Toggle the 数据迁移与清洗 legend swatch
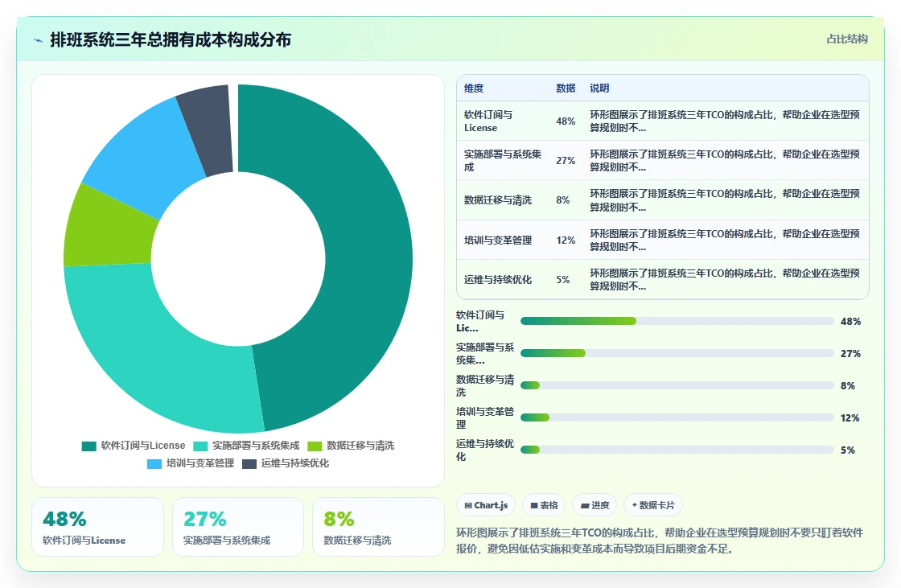The width and height of the screenshot is (901, 588). 315,446
